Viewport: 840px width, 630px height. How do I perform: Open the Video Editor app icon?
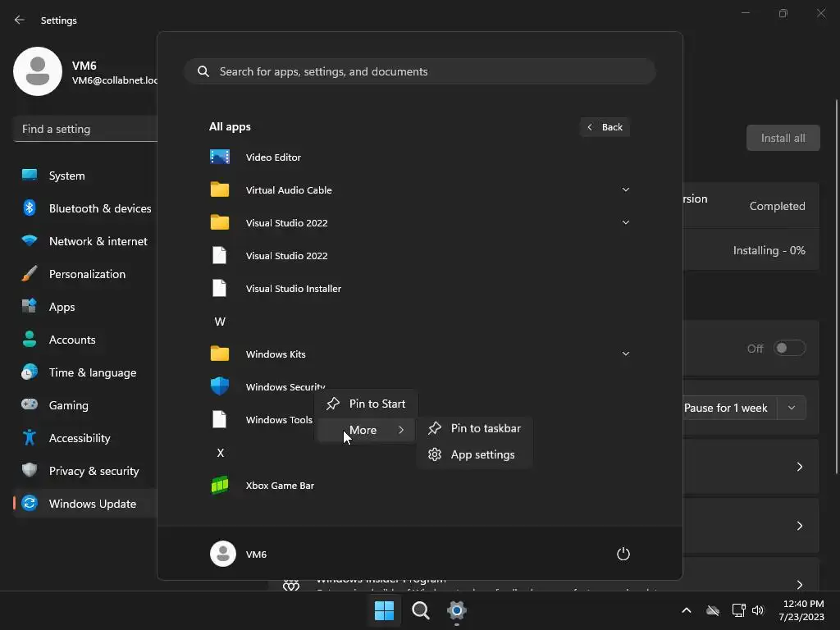pyautogui.click(x=220, y=157)
